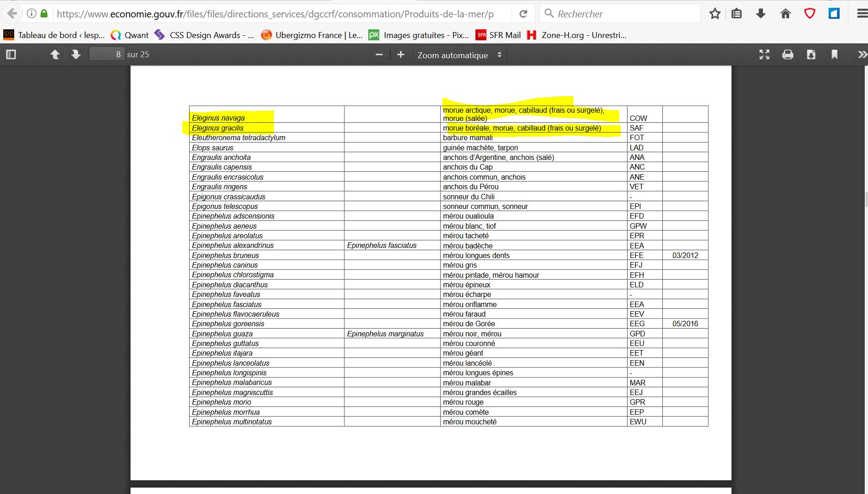The width and height of the screenshot is (868, 494).
Task: Download the PDF file
Action: (x=811, y=55)
